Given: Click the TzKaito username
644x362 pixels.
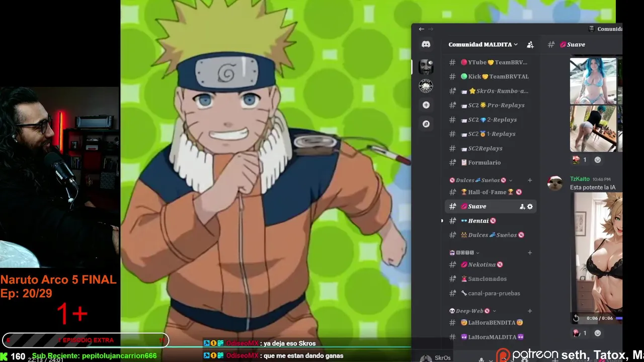Looking at the screenshot, I should coord(580,179).
